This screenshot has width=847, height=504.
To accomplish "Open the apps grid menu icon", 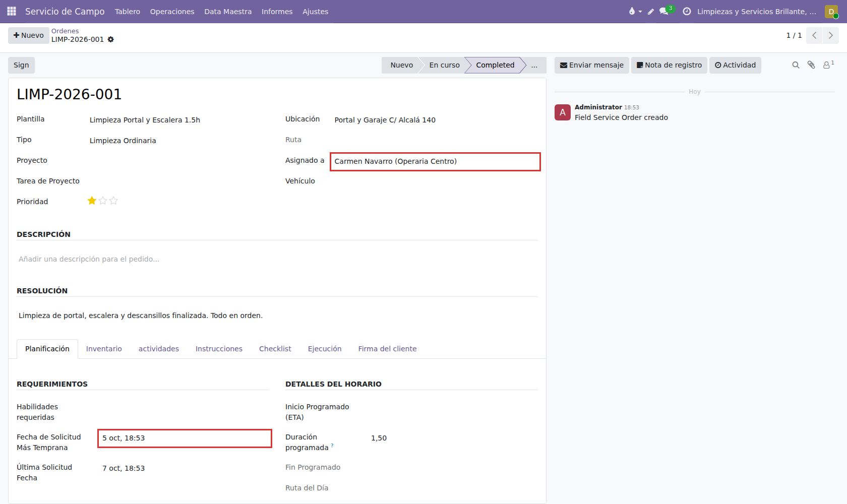I will [12, 11].
